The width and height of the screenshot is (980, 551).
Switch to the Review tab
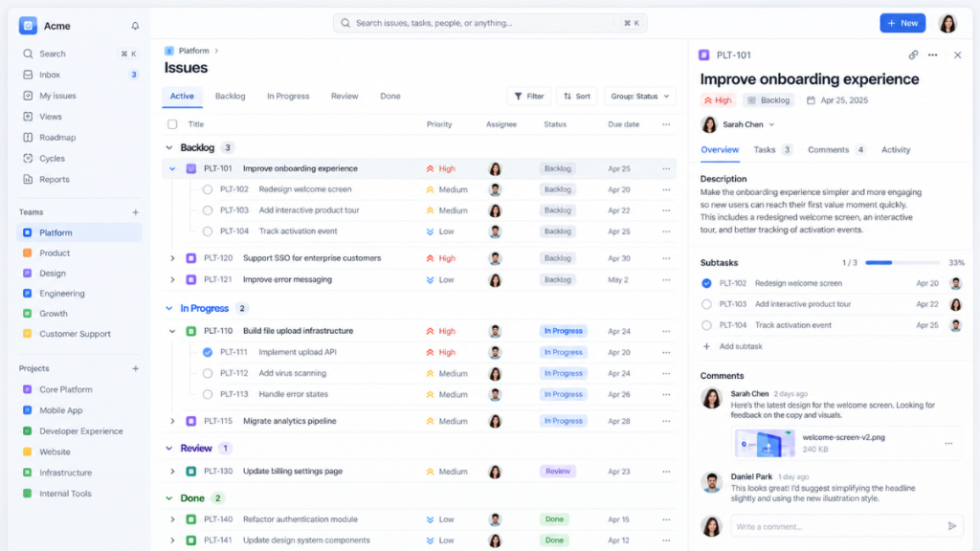[345, 97]
